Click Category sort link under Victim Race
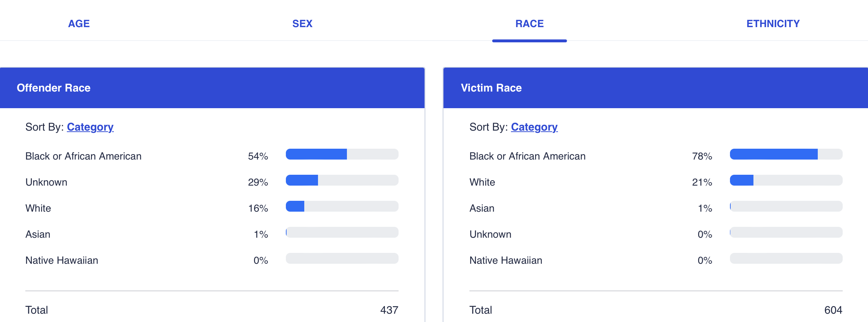This screenshot has width=868, height=322. point(534,127)
